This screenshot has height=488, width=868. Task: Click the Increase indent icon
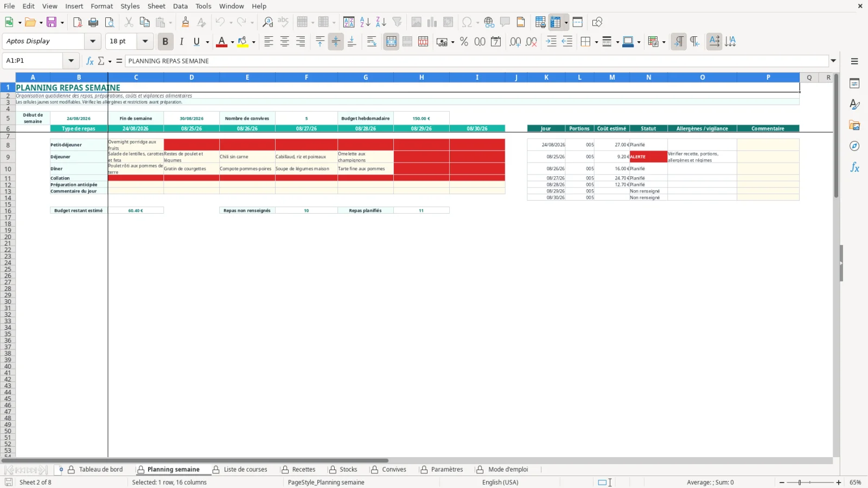(551, 42)
